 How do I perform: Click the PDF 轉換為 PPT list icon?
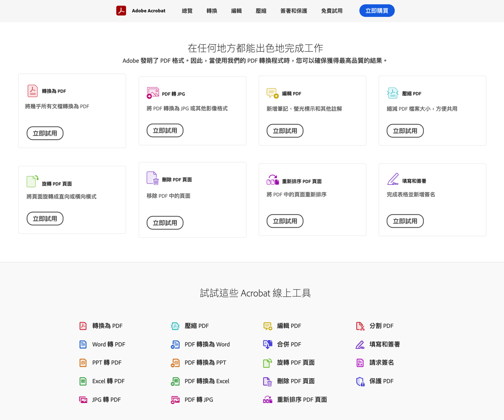[x=175, y=362]
